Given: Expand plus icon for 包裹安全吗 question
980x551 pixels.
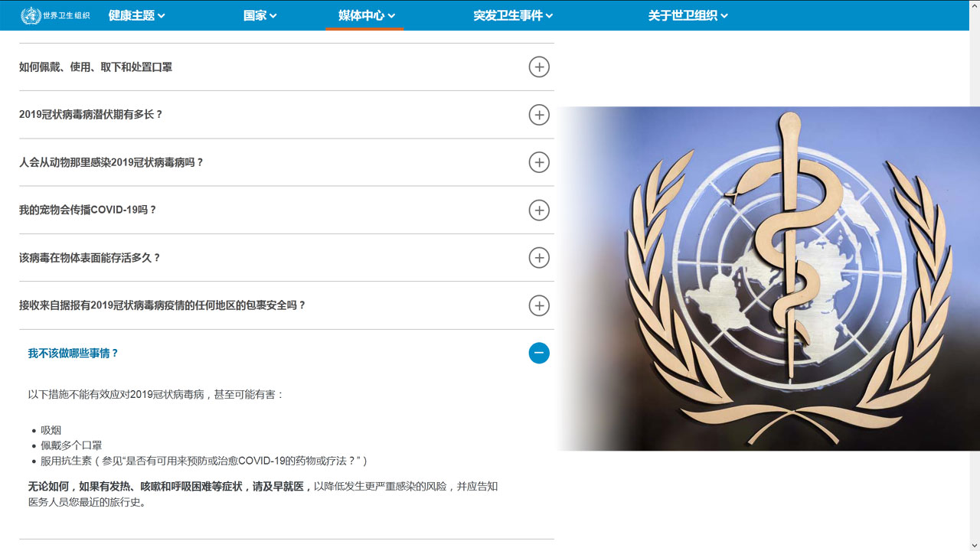Looking at the screenshot, I should point(539,305).
